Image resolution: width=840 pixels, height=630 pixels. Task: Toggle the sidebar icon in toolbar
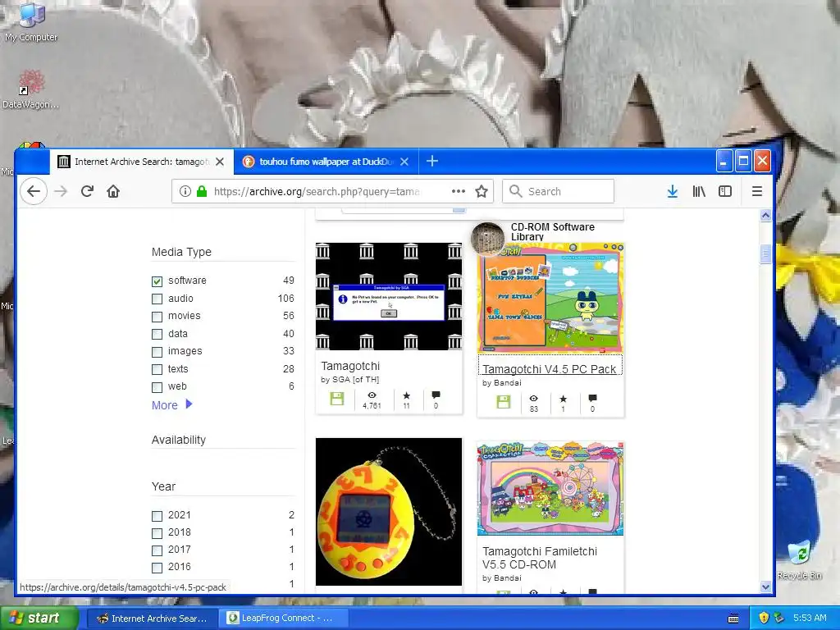(725, 191)
